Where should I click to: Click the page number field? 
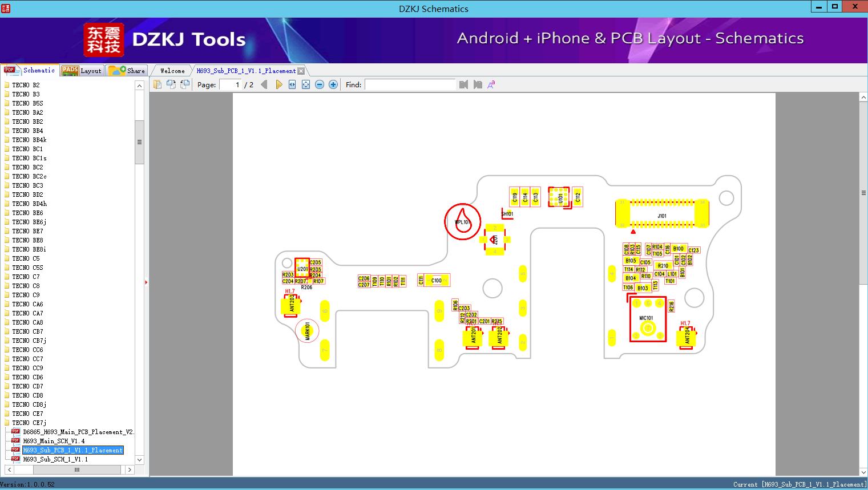pyautogui.click(x=231, y=84)
